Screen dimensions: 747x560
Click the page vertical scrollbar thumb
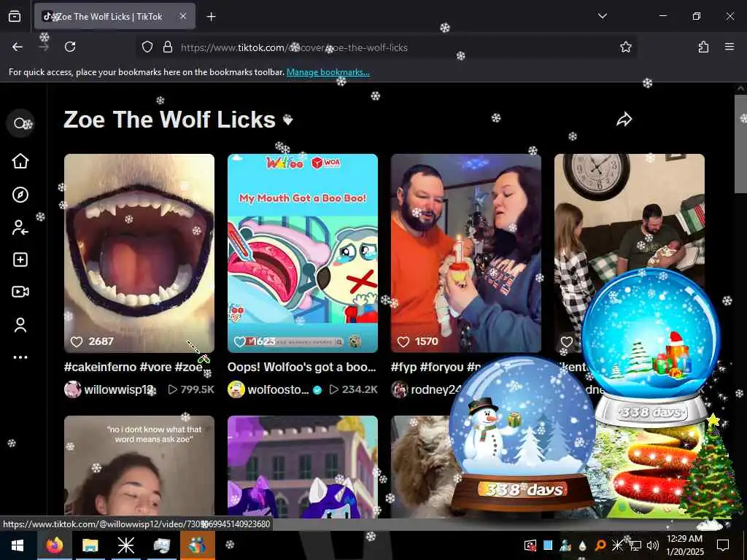(740, 144)
